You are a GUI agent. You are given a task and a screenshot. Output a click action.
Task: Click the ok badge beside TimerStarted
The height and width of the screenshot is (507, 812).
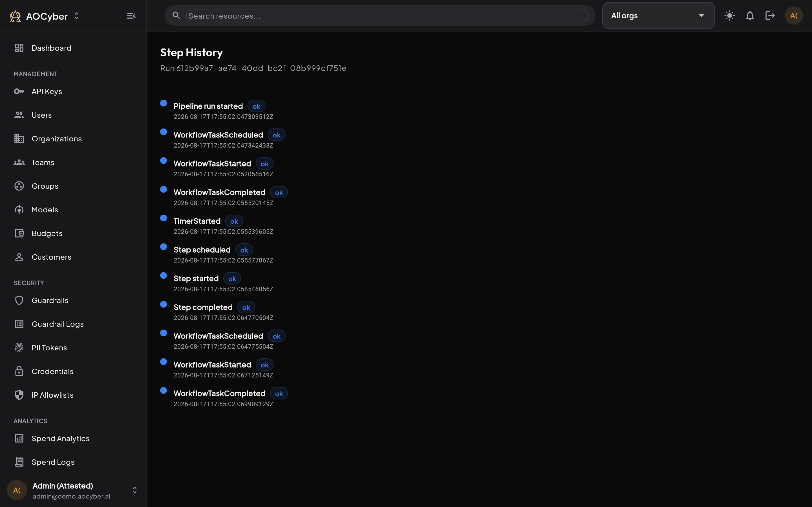[x=234, y=221]
